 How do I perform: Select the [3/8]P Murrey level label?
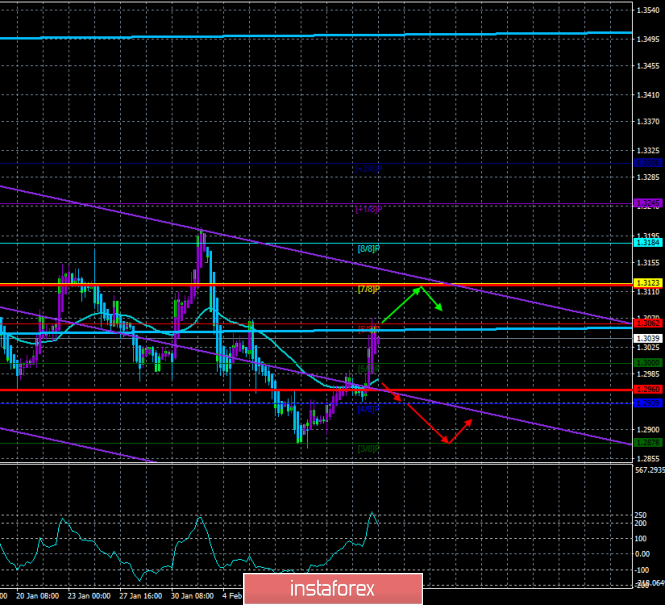tap(369, 449)
